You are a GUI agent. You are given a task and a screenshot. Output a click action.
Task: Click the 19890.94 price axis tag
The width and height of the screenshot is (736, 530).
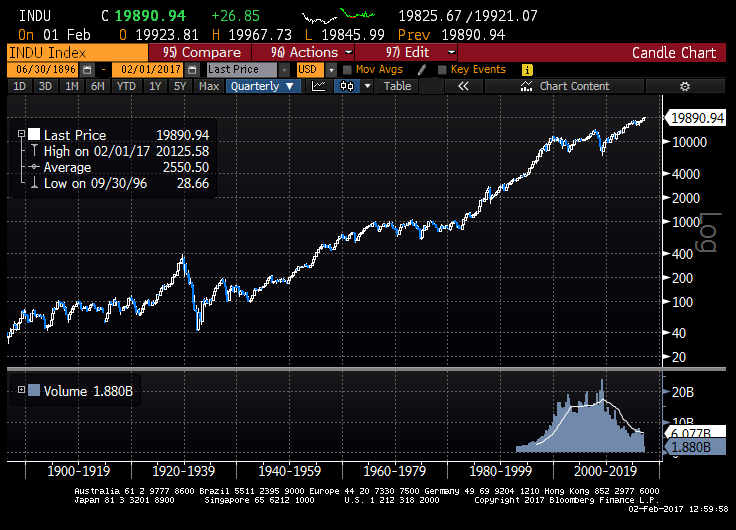tap(695, 118)
